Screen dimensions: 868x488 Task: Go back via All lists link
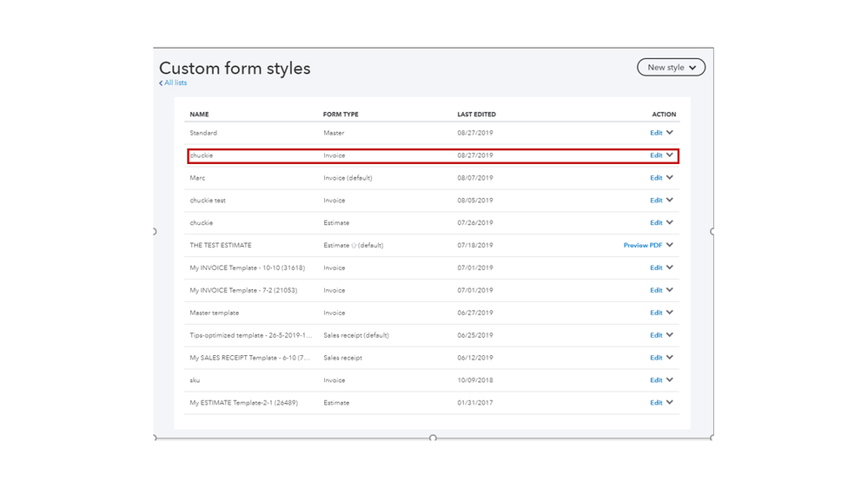[x=174, y=83]
